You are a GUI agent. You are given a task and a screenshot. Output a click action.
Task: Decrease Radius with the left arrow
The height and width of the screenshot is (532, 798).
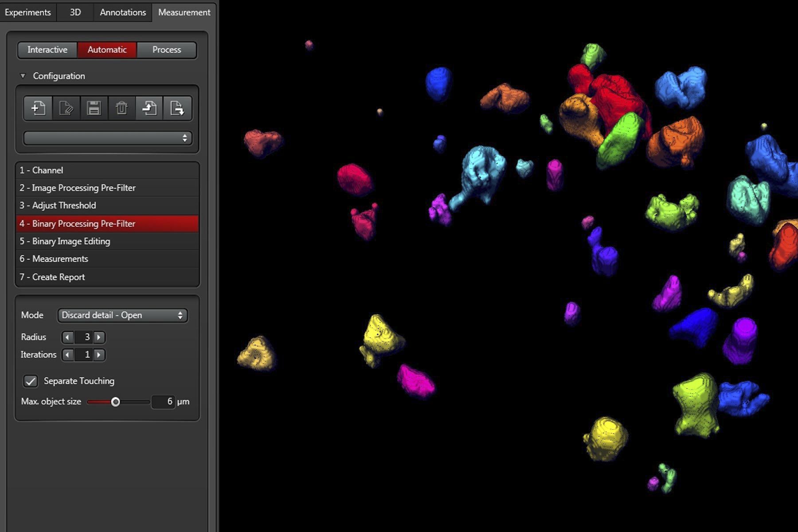(x=67, y=337)
